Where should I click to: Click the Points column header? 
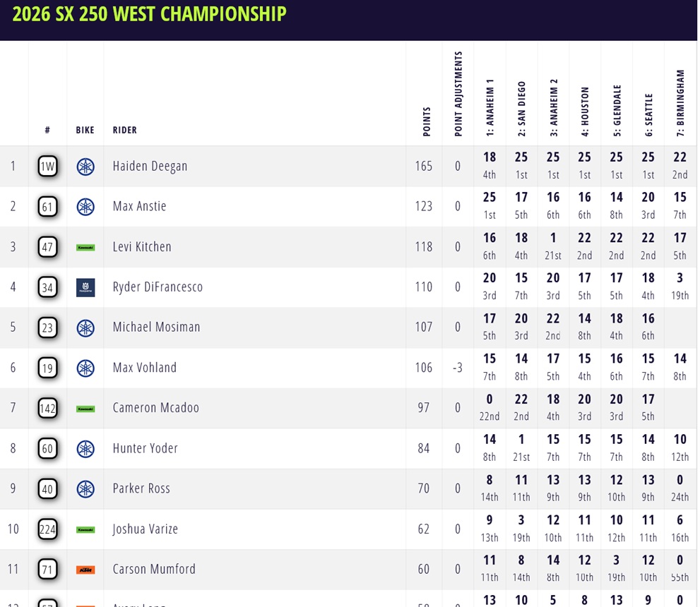click(426, 121)
